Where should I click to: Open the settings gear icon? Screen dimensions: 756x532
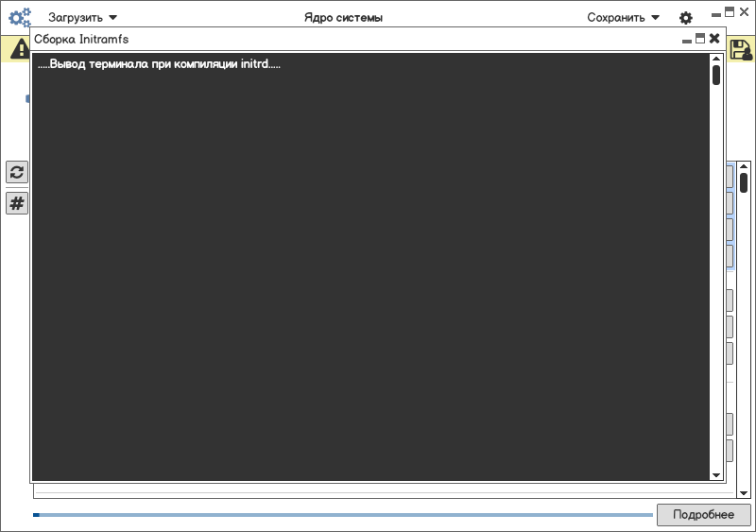pos(686,18)
